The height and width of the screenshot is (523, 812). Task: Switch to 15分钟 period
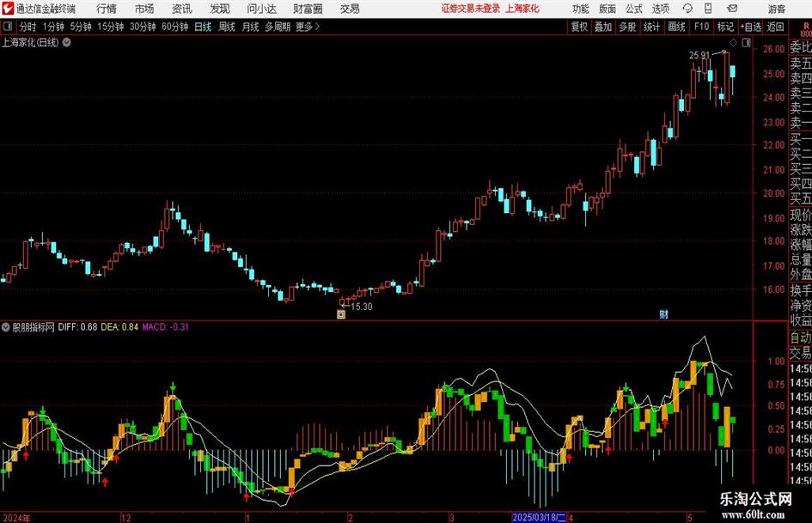[x=110, y=27]
